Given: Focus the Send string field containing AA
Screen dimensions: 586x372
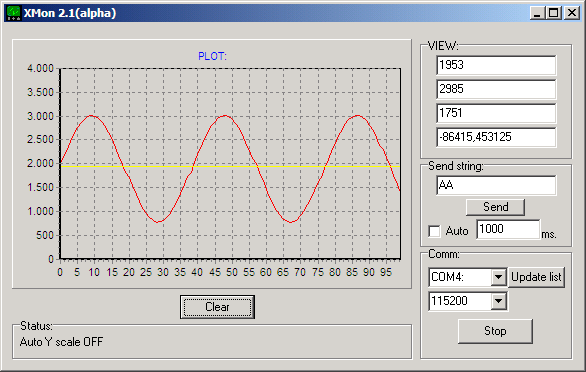Looking at the screenshot, I should tap(496, 185).
